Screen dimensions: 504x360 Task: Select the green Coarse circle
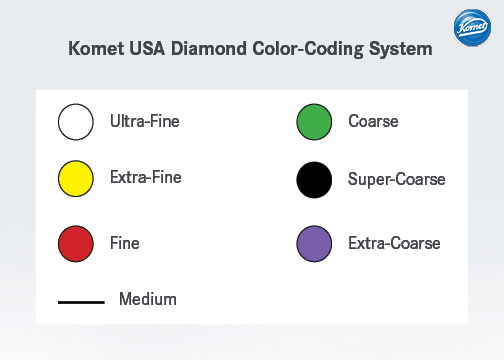[314, 122]
